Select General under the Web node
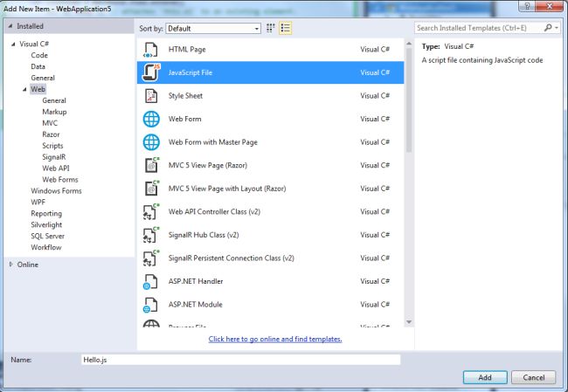Image resolution: width=568 pixels, height=392 pixels. (x=54, y=100)
